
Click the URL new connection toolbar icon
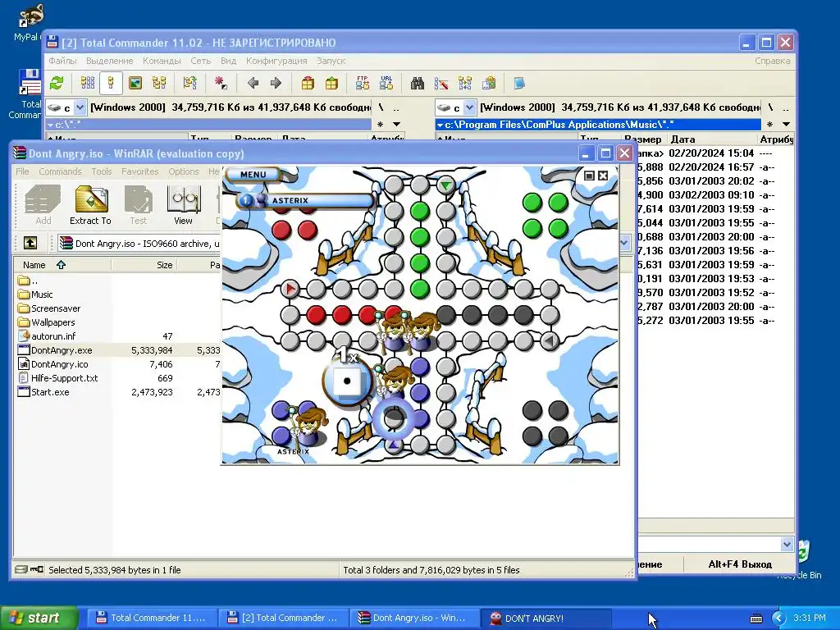click(x=386, y=83)
